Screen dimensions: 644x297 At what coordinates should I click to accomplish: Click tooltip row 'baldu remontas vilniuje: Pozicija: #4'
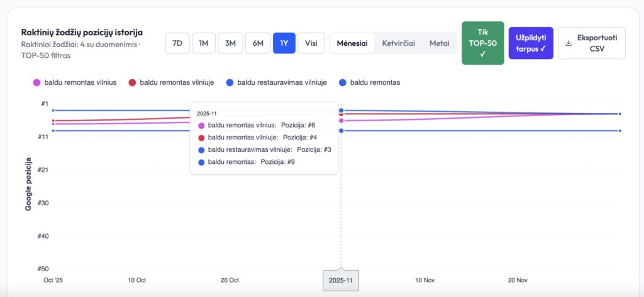[257, 138]
